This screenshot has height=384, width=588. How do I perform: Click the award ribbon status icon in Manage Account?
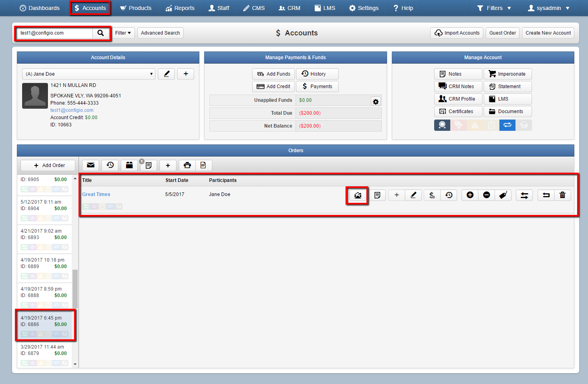pyautogui.click(x=442, y=125)
